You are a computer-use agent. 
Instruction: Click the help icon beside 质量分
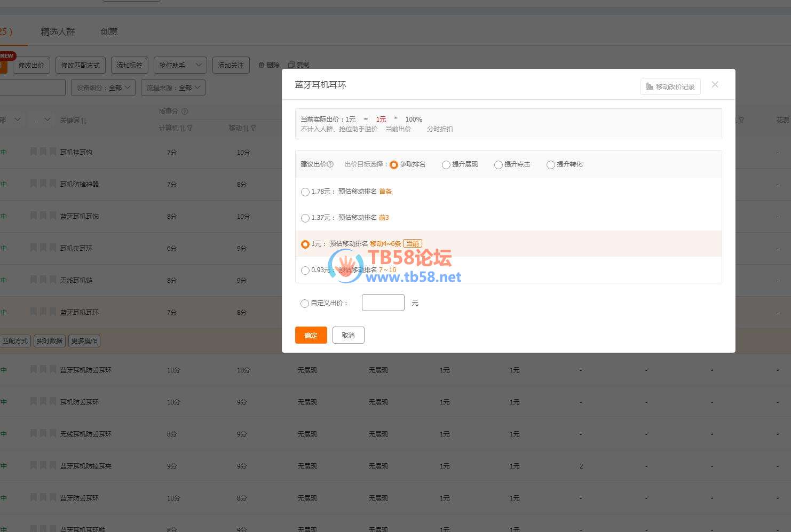[x=185, y=112]
